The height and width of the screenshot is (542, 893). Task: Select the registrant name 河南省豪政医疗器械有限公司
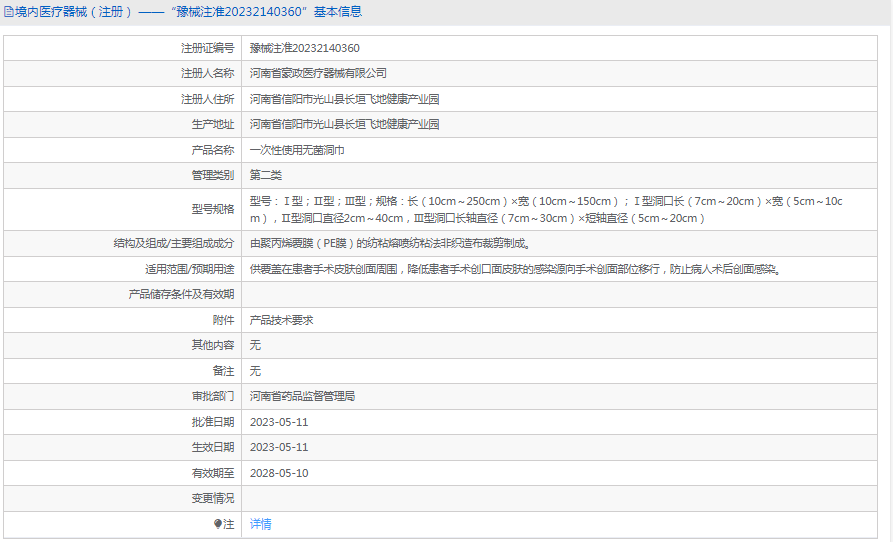coord(318,73)
